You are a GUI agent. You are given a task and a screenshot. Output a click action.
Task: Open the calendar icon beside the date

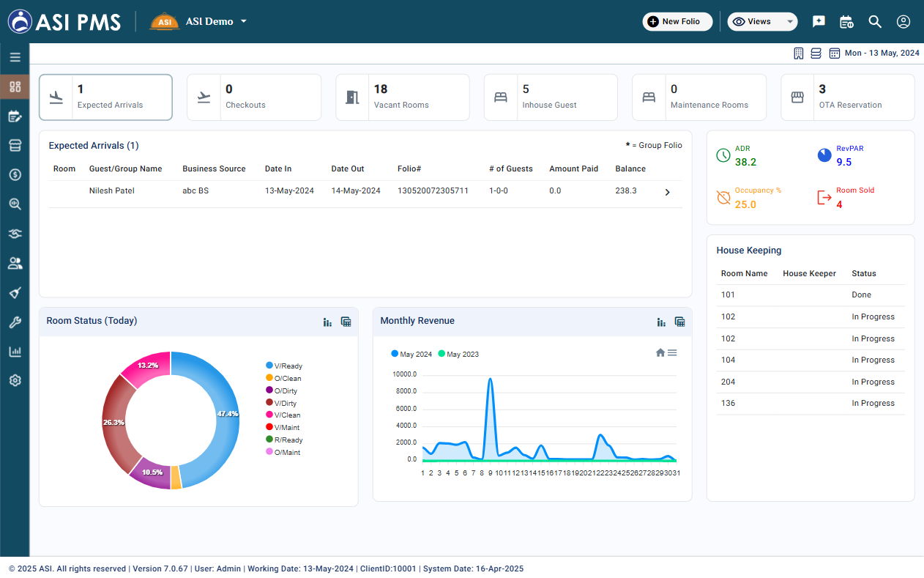point(834,53)
